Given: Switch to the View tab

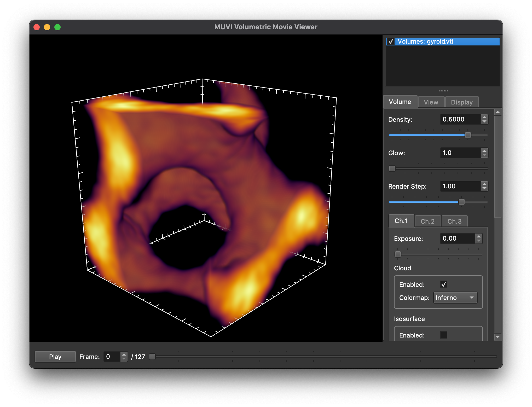Looking at the screenshot, I should (431, 102).
